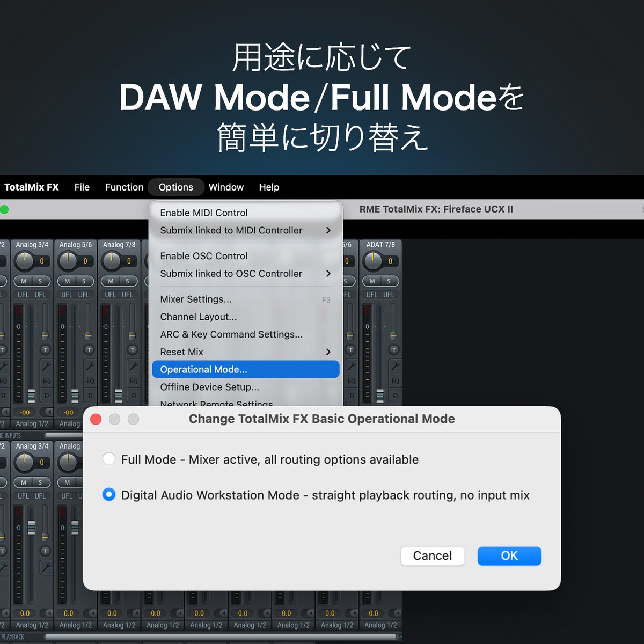Open the Function menu
Viewport: 644px width, 644px height.
[125, 187]
